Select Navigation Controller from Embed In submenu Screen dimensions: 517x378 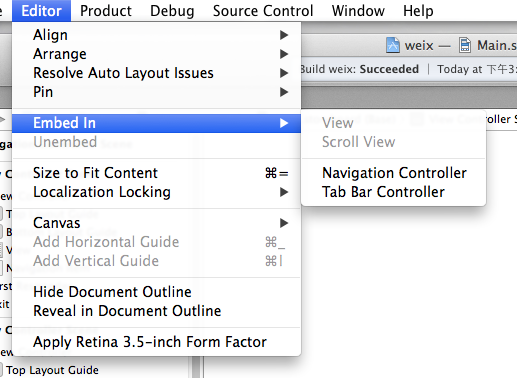394,173
